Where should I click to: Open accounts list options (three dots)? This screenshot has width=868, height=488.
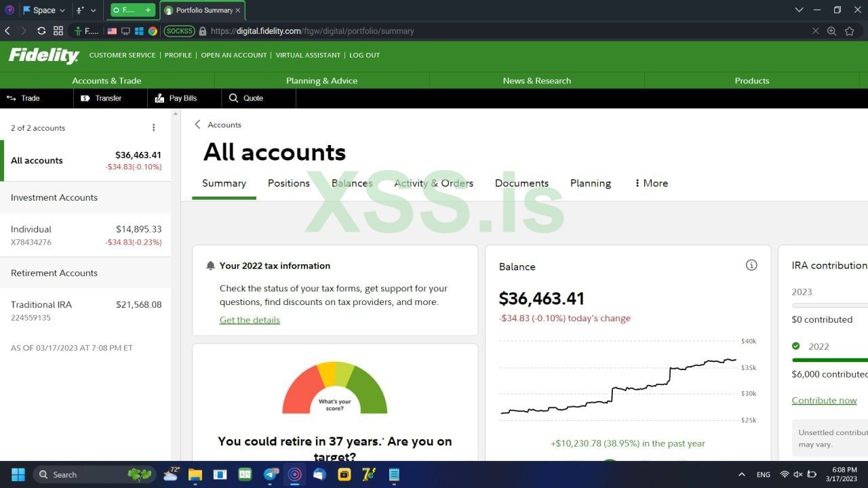[x=154, y=127]
